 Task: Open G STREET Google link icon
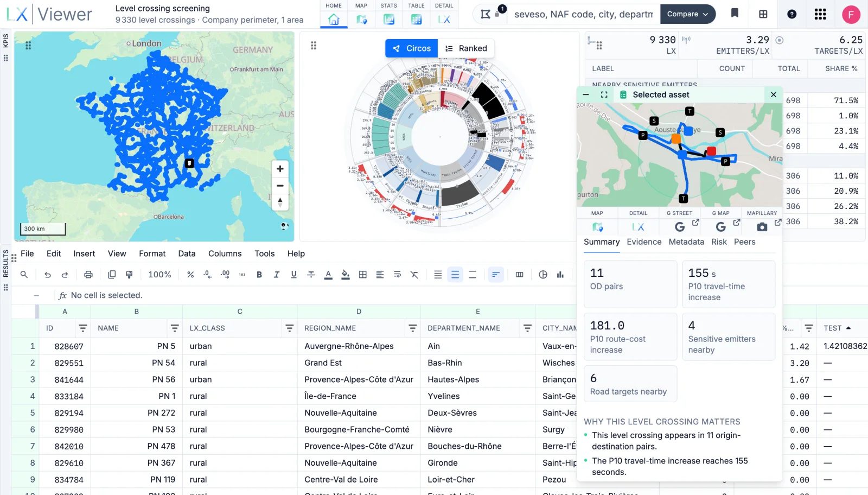click(x=680, y=227)
